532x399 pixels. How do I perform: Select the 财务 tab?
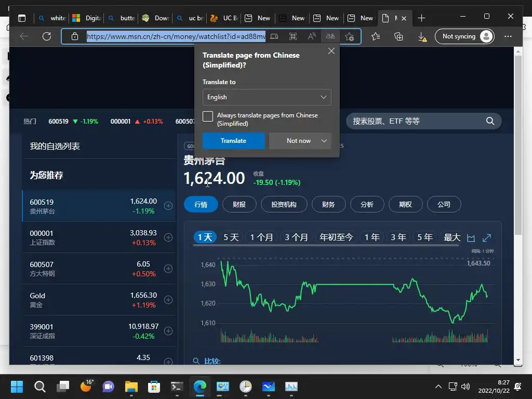[328, 204]
